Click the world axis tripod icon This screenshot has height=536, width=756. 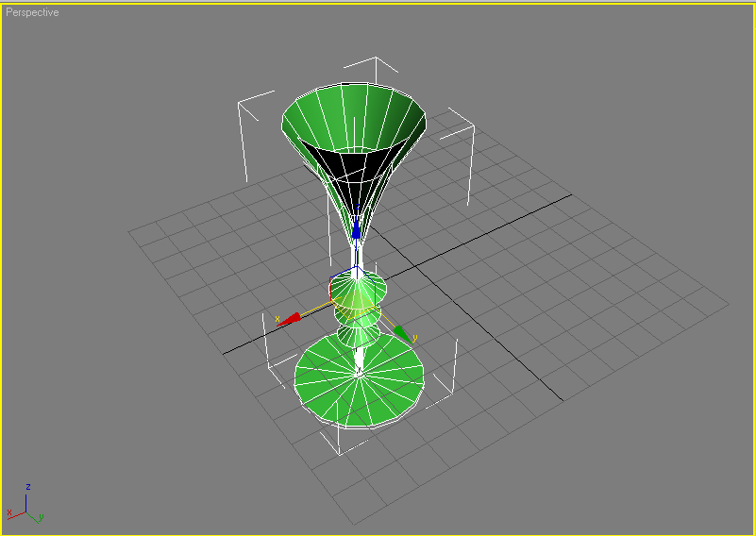[x=26, y=504]
